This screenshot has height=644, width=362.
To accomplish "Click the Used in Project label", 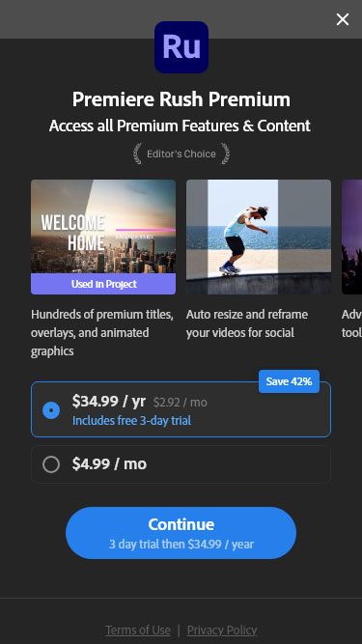I will (103, 284).
